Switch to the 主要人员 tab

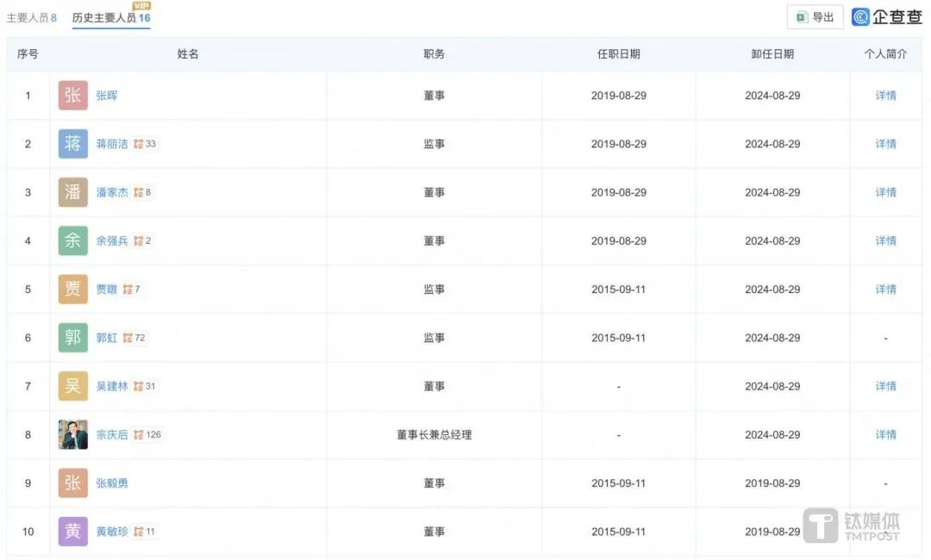pyautogui.click(x=28, y=16)
